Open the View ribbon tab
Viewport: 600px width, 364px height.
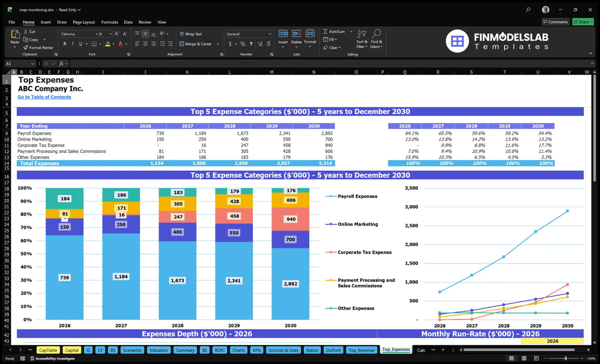161,22
